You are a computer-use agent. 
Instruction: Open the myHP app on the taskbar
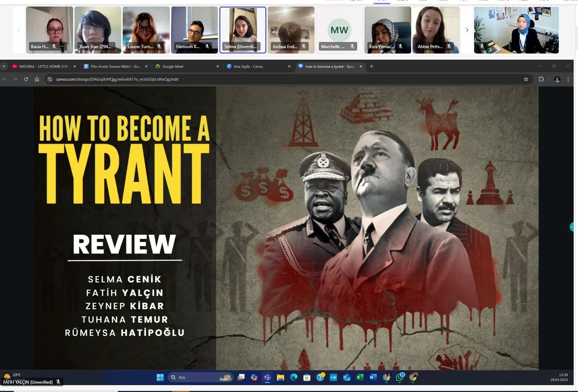click(x=333, y=378)
